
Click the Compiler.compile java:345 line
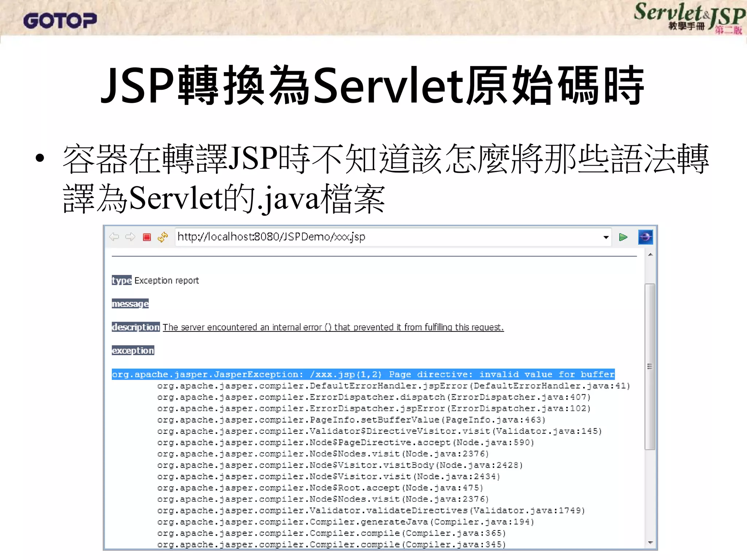pyautogui.click(x=332, y=544)
